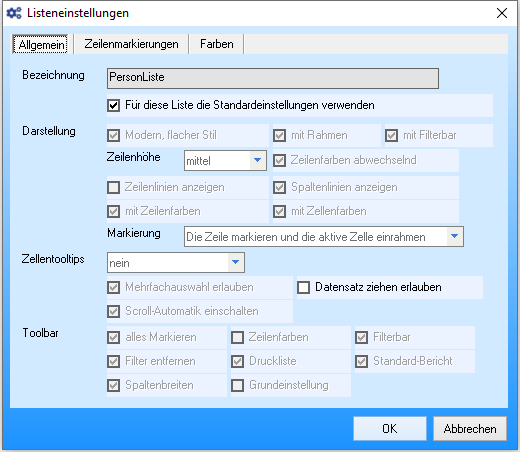This screenshot has height=452, width=520.
Task: Enable the Toolbar Zeilenfarben checkbox
Action: [238, 337]
